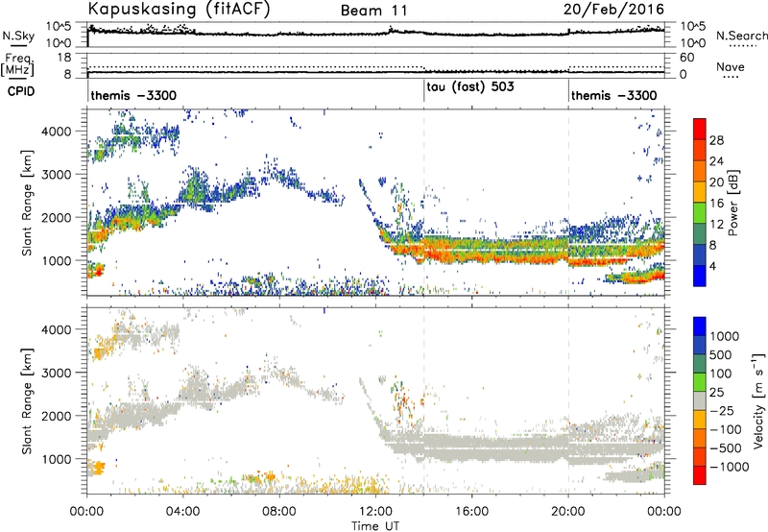Viewport: 768px width, 532px height.
Task: Click the '60' tick on the Nave axis
Action: click(x=686, y=58)
